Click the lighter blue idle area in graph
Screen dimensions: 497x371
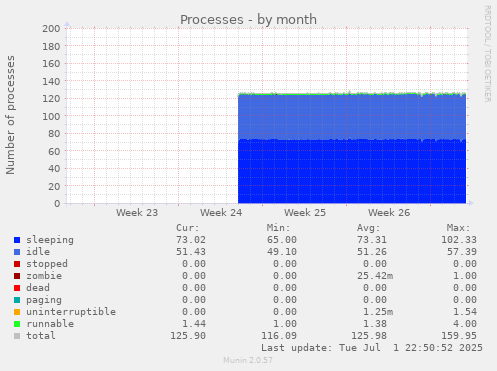tap(352, 117)
